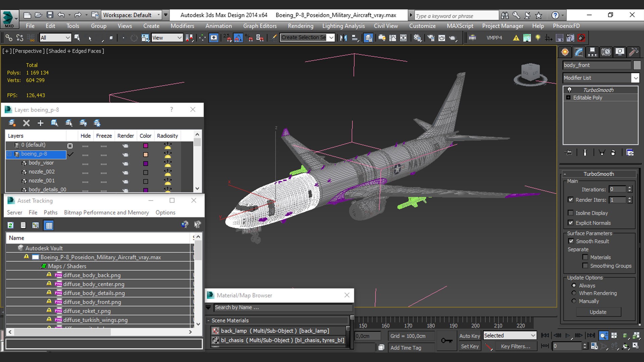
Task: Open the Selected key mode dropdown
Action: pos(509,336)
